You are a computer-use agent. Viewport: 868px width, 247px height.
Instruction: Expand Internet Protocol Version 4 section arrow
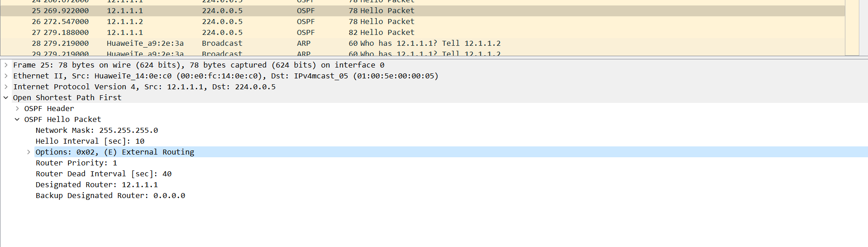coord(6,87)
